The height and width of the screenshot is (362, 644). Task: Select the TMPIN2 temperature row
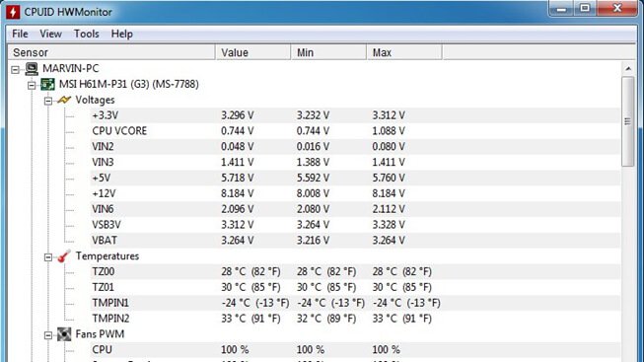click(355, 319)
